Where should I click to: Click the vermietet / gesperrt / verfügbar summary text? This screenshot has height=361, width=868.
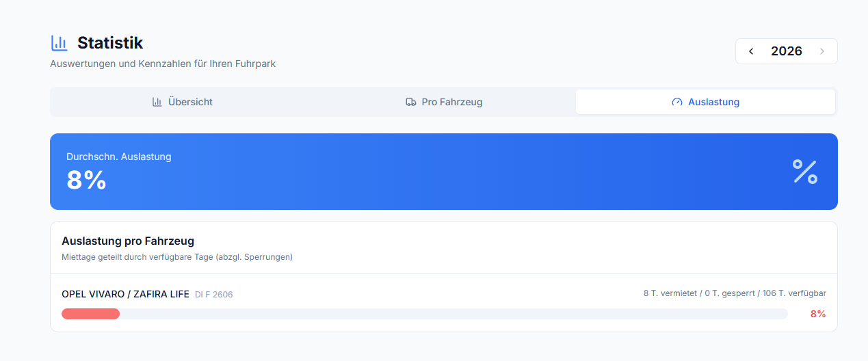735,293
